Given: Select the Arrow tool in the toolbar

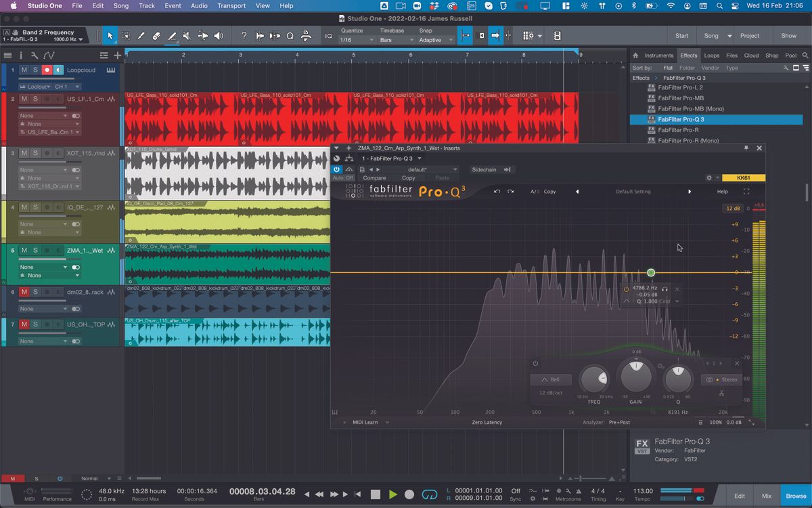Looking at the screenshot, I should pyautogui.click(x=110, y=36).
